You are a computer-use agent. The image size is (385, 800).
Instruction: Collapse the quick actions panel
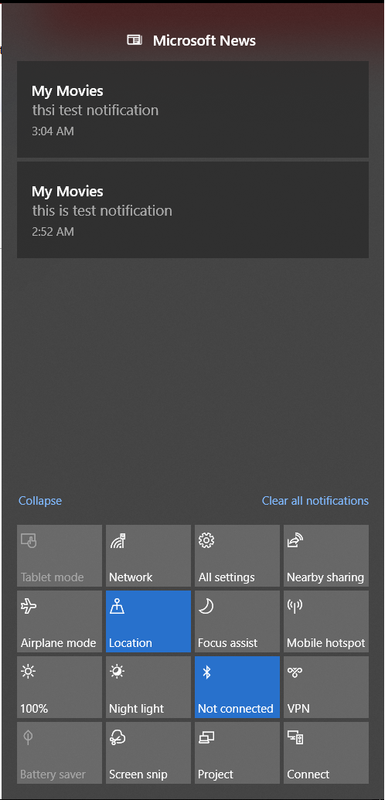(40, 501)
